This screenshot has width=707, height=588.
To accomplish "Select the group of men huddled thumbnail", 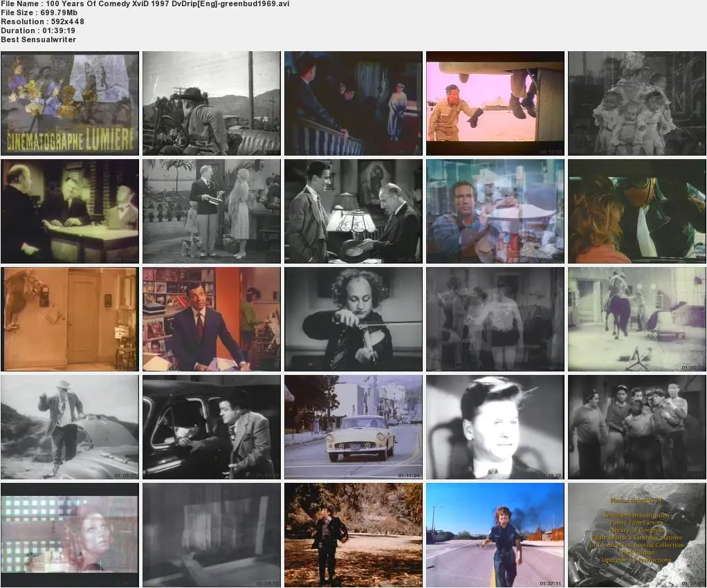I will click(636, 427).
